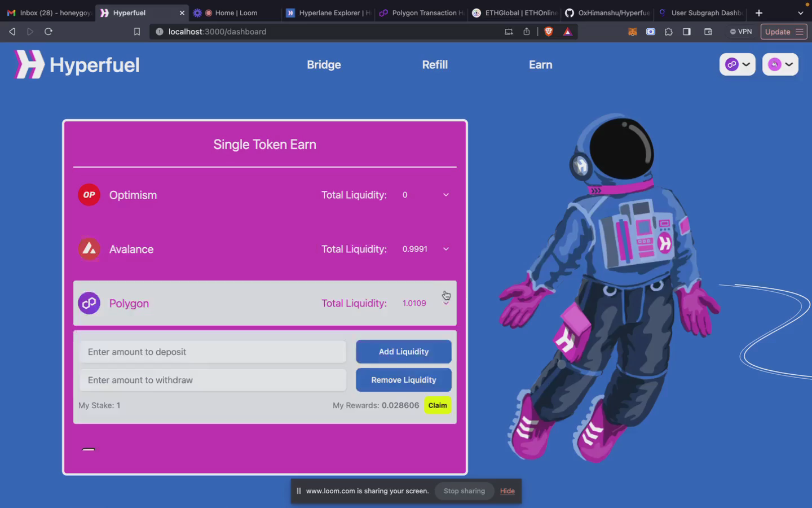
Task: Click the My Rewards value 0.028606
Action: (x=400, y=405)
